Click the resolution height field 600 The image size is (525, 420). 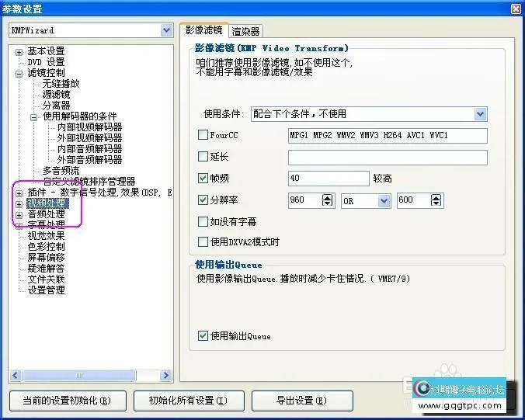[x=414, y=200]
